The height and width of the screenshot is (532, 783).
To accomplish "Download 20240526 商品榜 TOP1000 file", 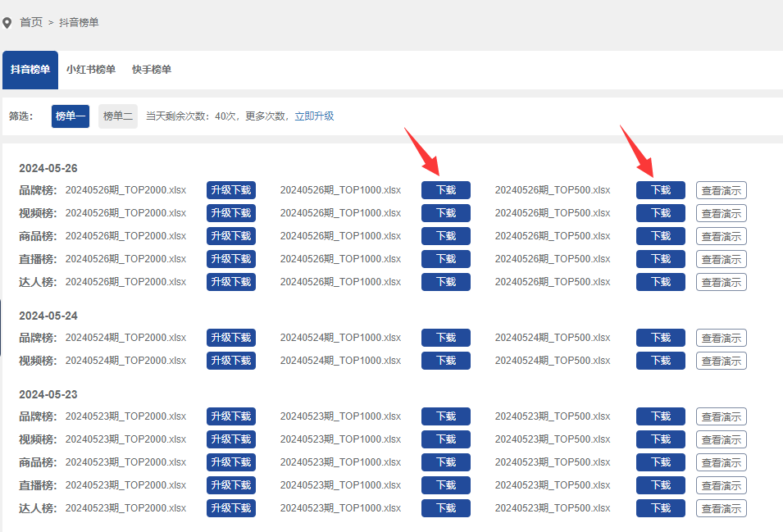I will 446,236.
